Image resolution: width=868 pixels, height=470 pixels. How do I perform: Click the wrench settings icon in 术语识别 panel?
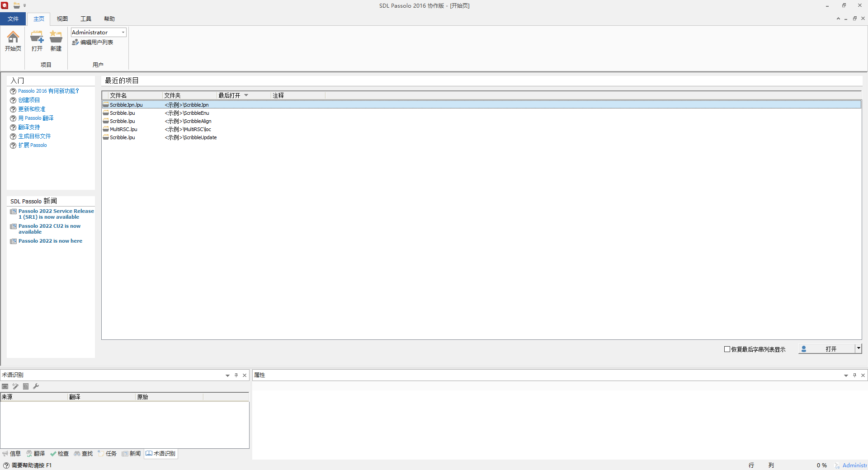pyautogui.click(x=36, y=386)
